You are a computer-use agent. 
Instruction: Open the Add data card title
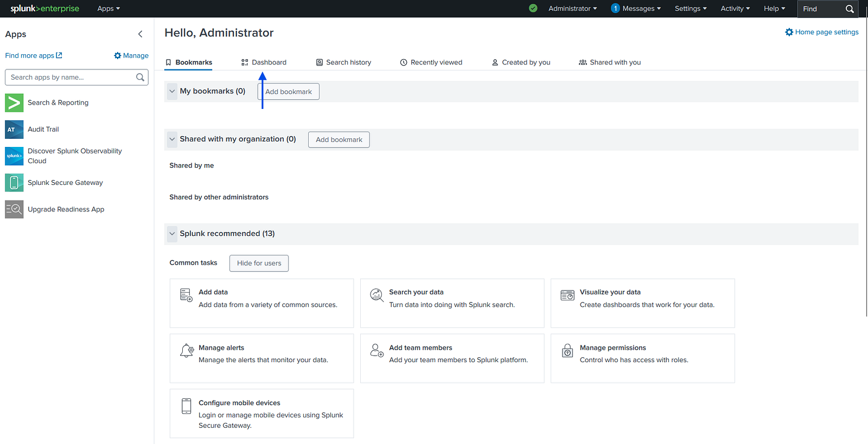pyautogui.click(x=213, y=292)
